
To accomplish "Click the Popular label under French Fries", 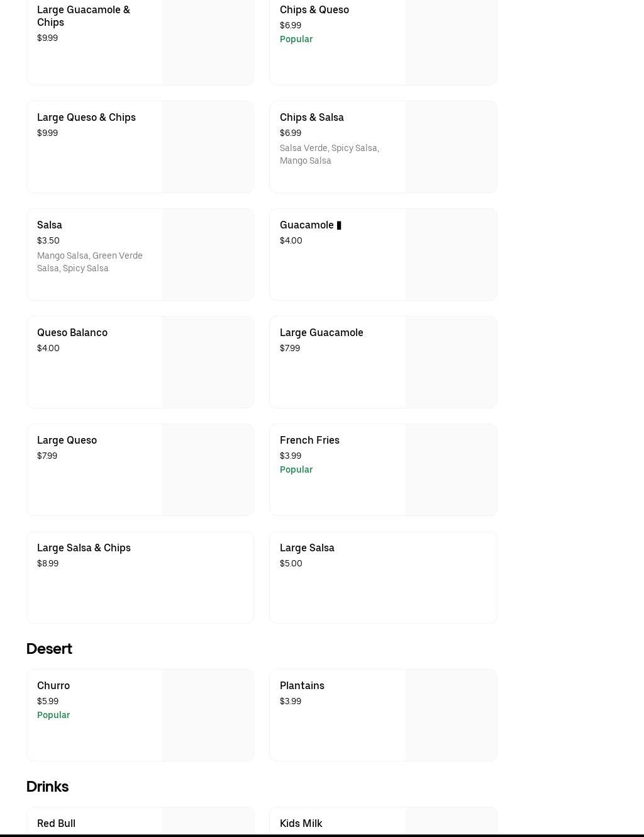I will [x=296, y=469].
